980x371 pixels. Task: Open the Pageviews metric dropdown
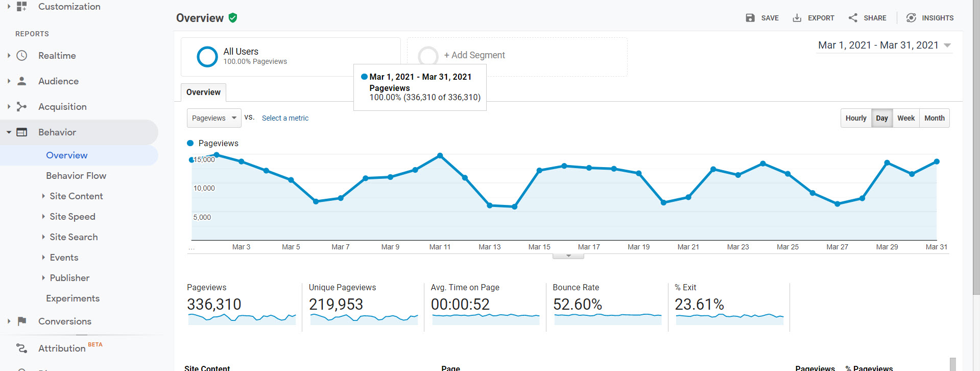214,118
